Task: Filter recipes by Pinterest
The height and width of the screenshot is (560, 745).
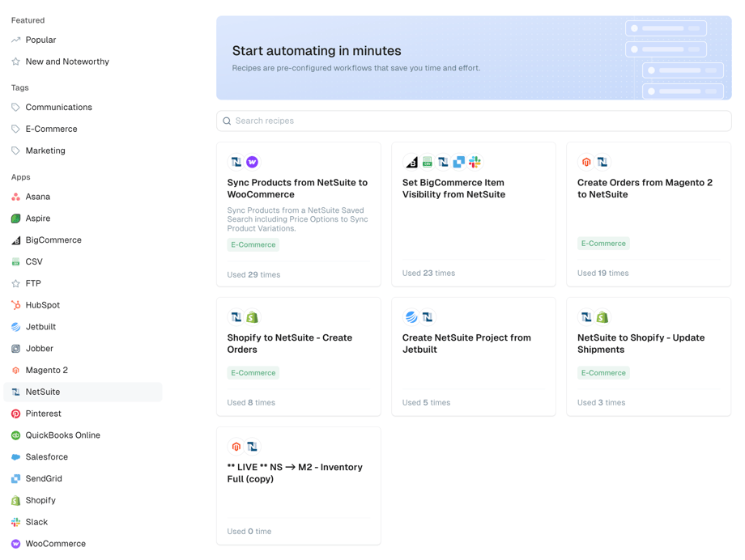Action: pos(41,413)
